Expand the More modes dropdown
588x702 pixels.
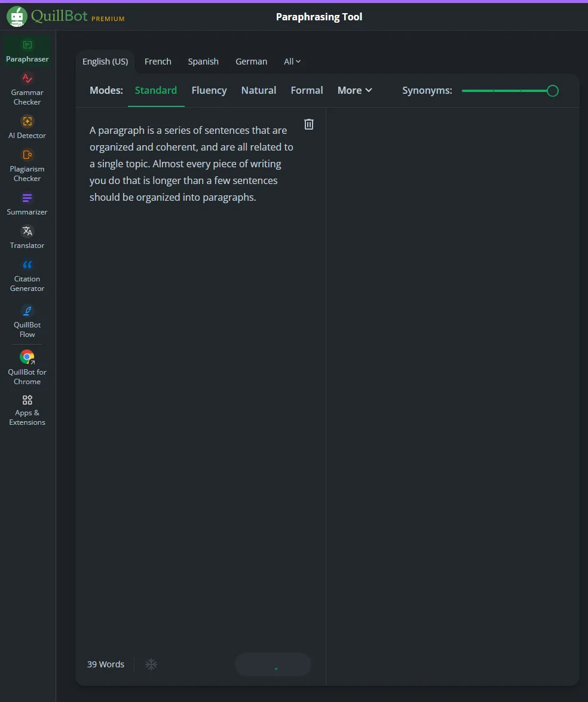(x=355, y=90)
